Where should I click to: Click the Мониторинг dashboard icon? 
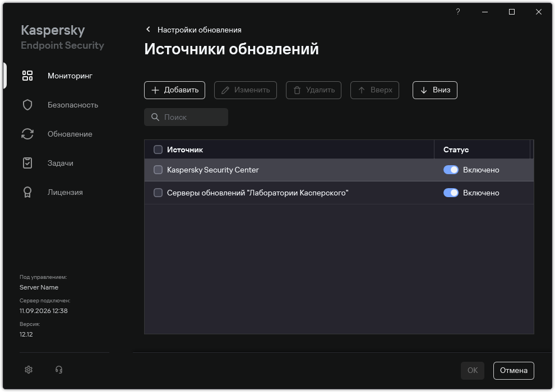pos(27,76)
